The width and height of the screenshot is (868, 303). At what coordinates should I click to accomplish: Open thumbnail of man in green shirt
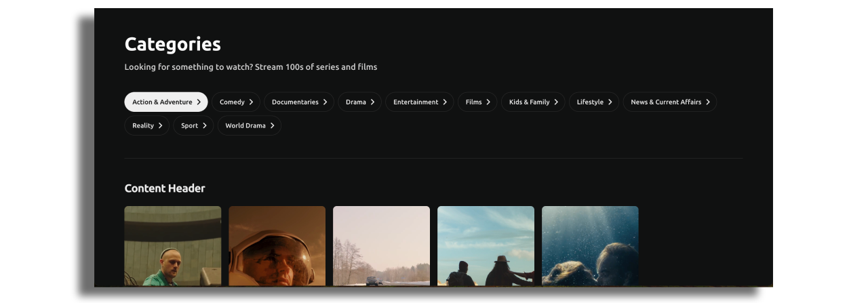173,246
